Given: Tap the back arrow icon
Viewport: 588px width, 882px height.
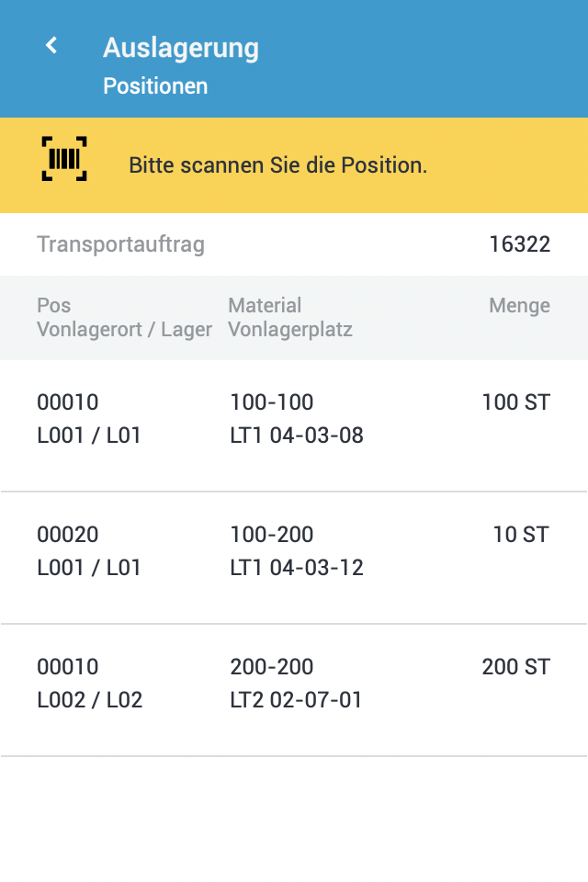Looking at the screenshot, I should pos(52,45).
